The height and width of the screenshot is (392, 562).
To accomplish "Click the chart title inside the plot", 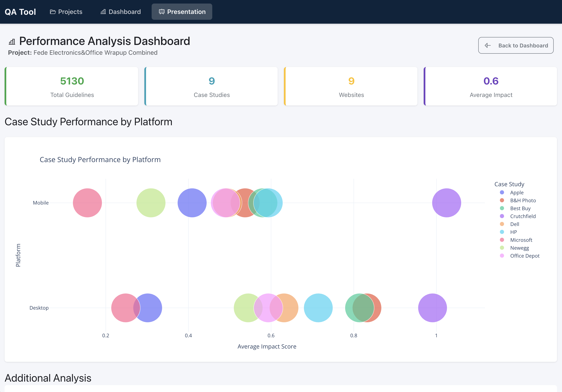I will tap(100, 159).
